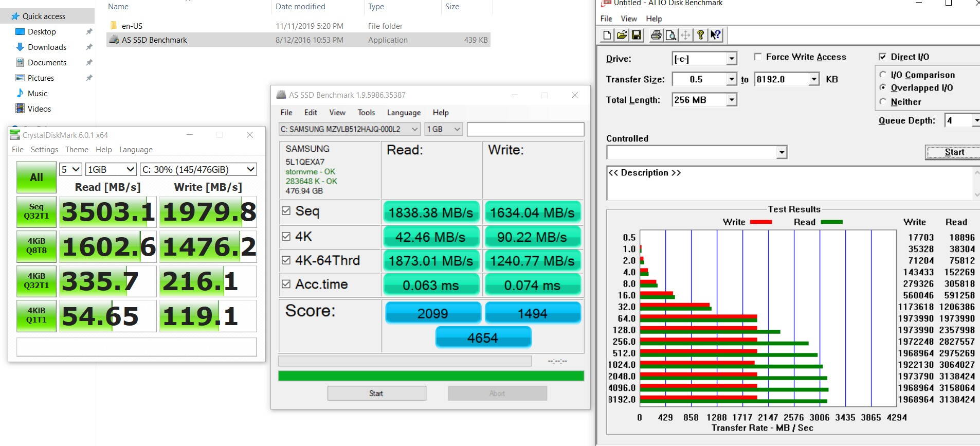
Task: Click the green All button in CrystalDiskMark
Action: tap(37, 177)
